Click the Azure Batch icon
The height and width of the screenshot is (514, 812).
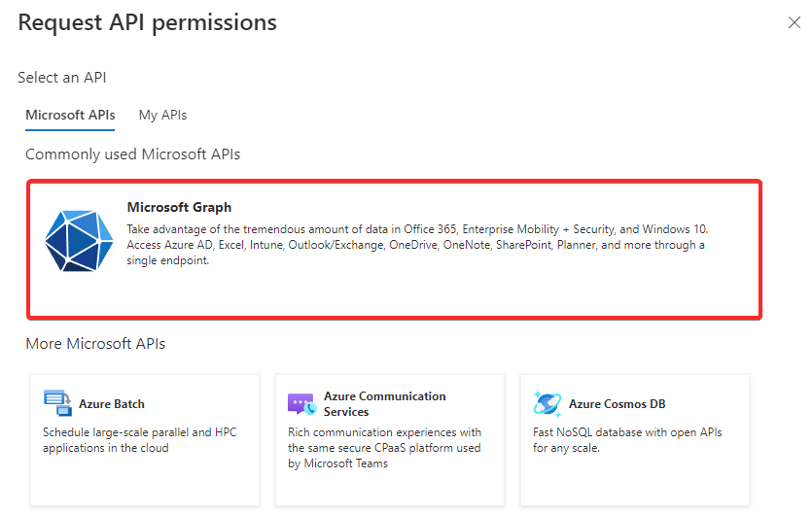[x=57, y=402]
